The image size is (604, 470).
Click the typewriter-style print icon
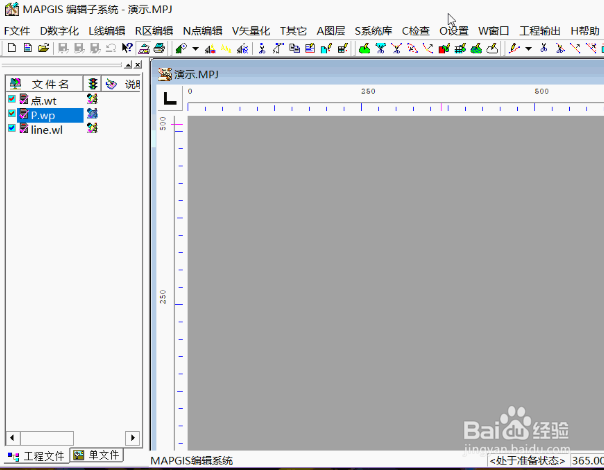(144, 49)
